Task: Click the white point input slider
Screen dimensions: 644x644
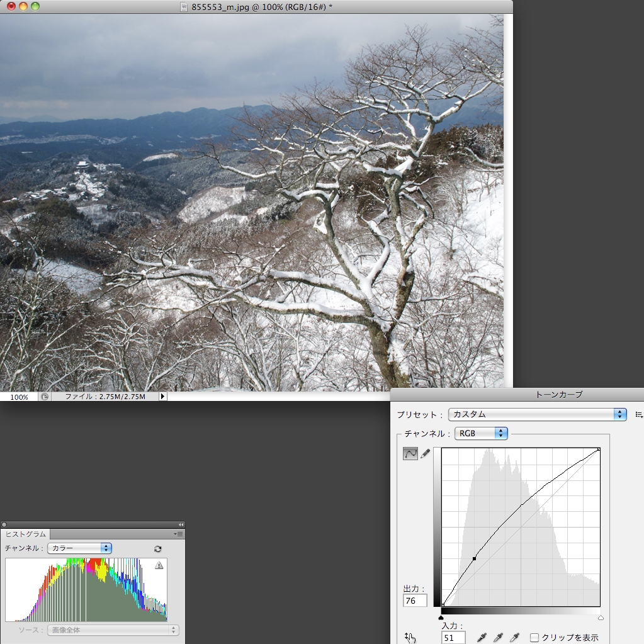Action: (601, 618)
